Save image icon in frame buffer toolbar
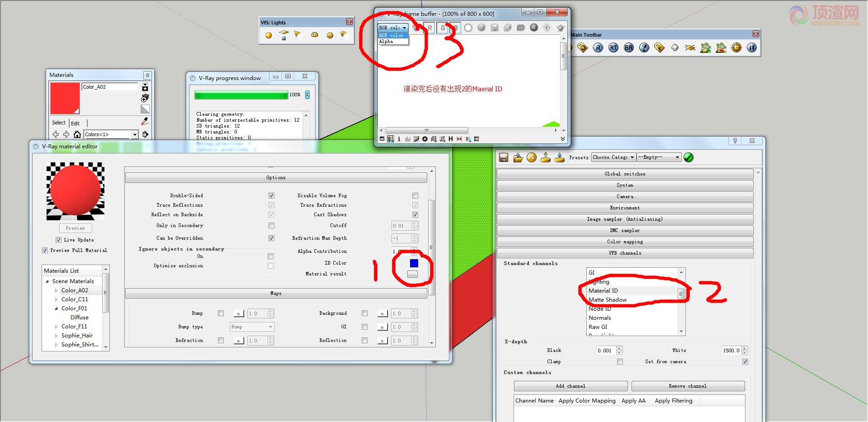Screen dimensions: 868x422 click(x=495, y=28)
